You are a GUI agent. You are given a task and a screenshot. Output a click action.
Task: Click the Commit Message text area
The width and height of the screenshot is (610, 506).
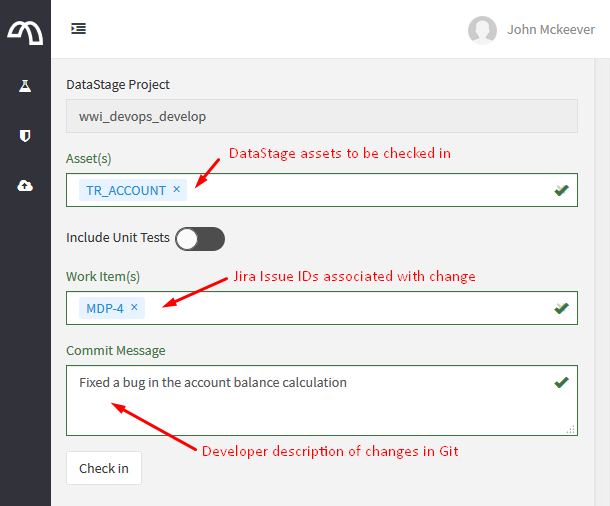310,405
